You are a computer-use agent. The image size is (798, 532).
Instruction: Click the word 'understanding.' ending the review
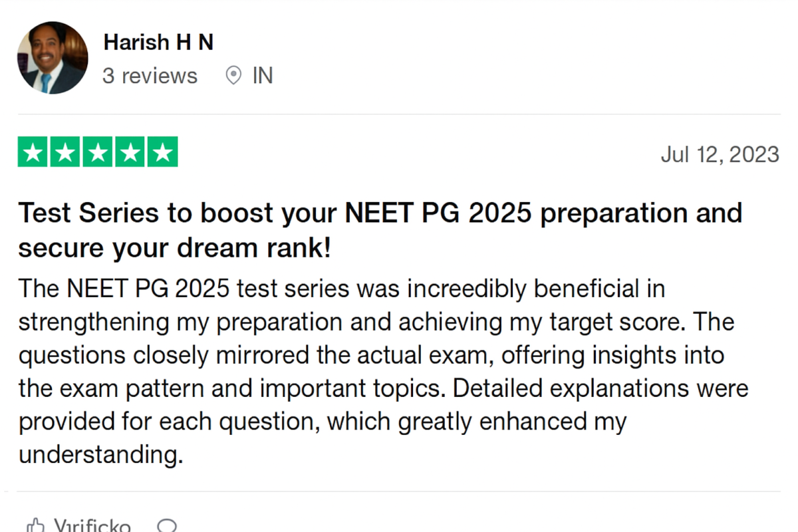point(100,455)
